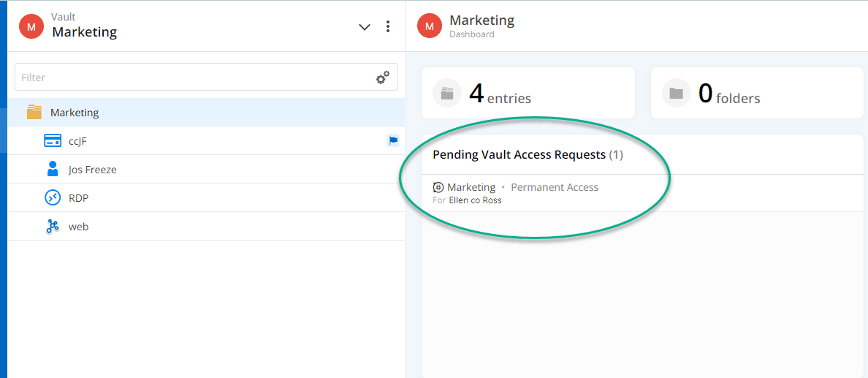
Task: Click the vault icon in pending request
Action: coord(438,187)
